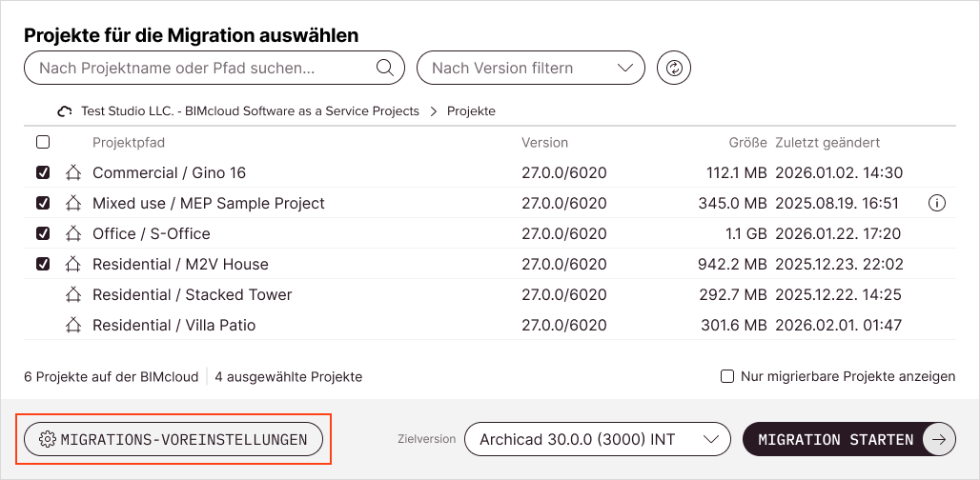Click size value 301.6 MB
Screen dimensions: 980x480
pos(734,325)
